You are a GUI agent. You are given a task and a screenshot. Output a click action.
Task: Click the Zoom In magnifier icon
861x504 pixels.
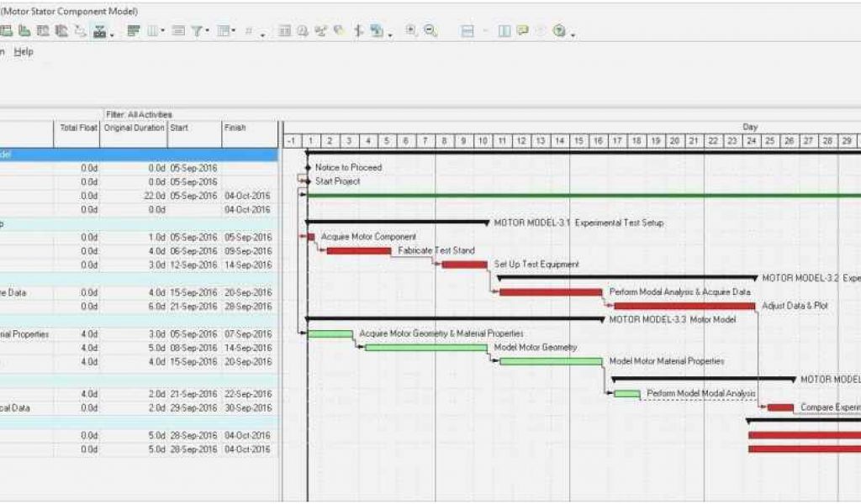pyautogui.click(x=411, y=31)
